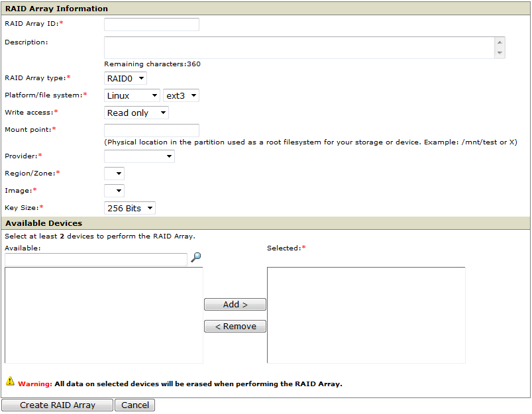The height and width of the screenshot is (414, 532).
Task: Focus the Description text area
Action: tap(299, 48)
